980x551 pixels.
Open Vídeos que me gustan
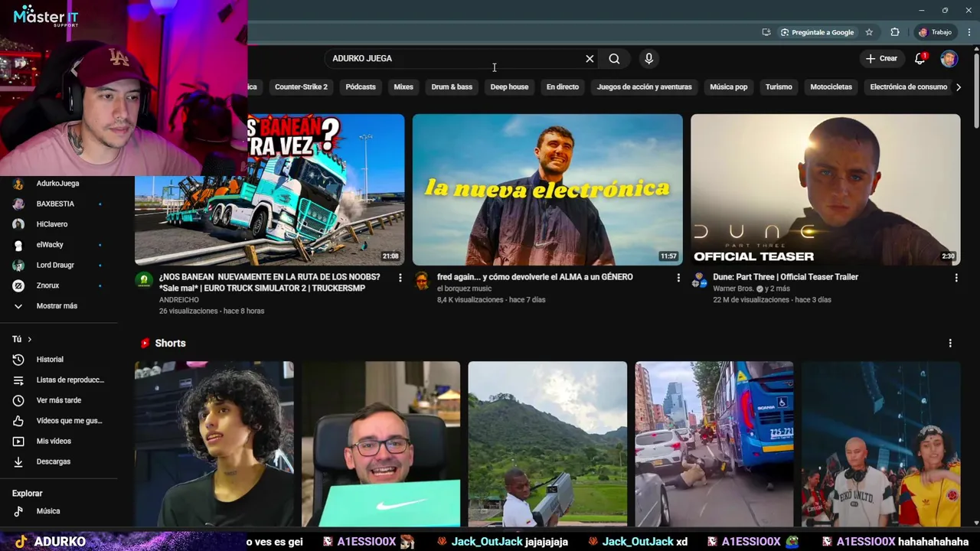tap(58, 421)
